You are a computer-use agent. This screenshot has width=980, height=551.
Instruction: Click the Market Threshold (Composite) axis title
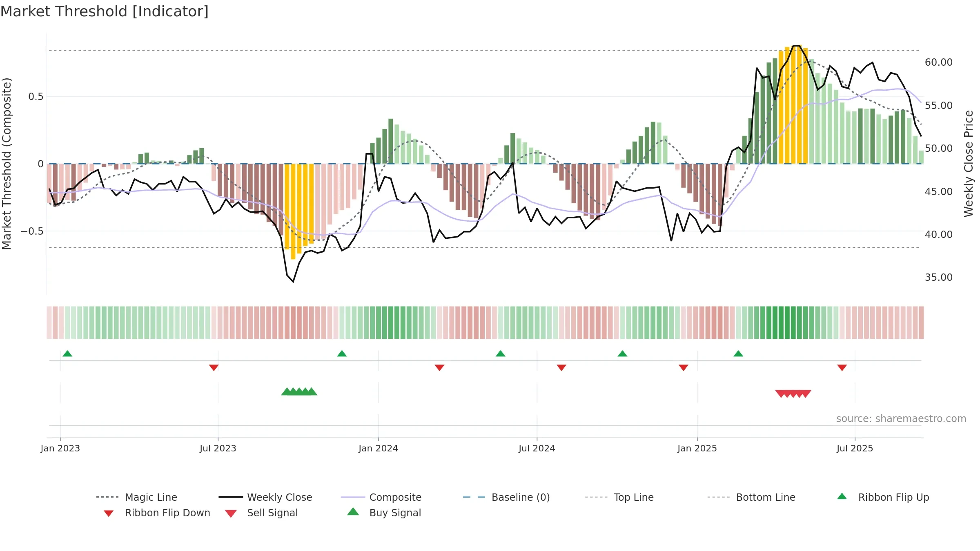click(7, 164)
